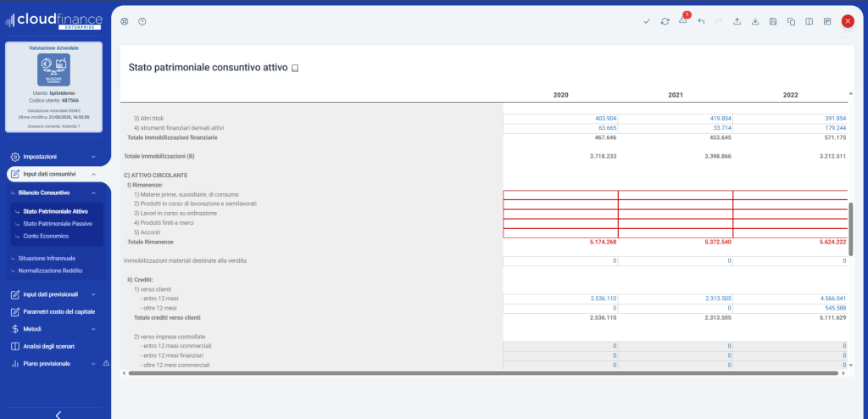The height and width of the screenshot is (419, 868).
Task: Open the book icon beside the page title
Action: coord(295,68)
